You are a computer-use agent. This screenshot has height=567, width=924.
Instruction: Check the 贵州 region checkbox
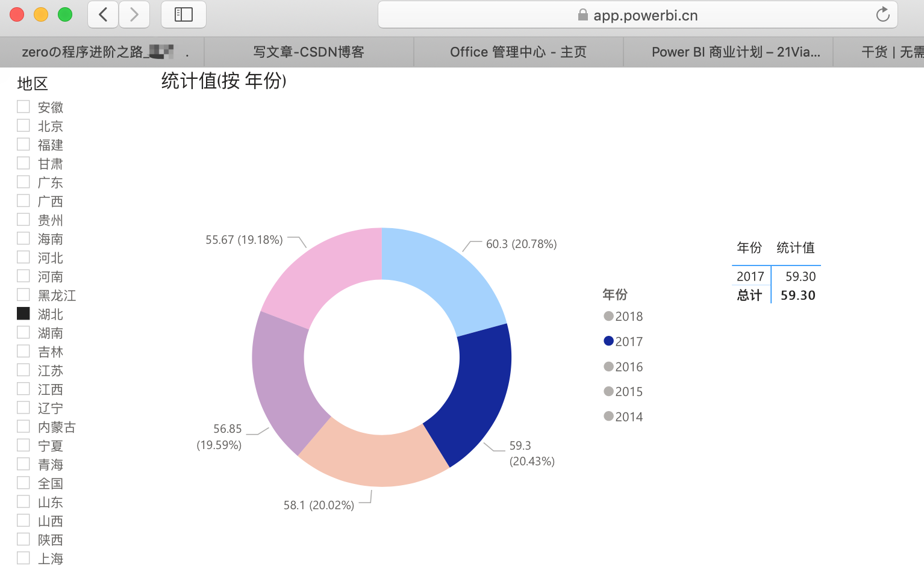[23, 219]
